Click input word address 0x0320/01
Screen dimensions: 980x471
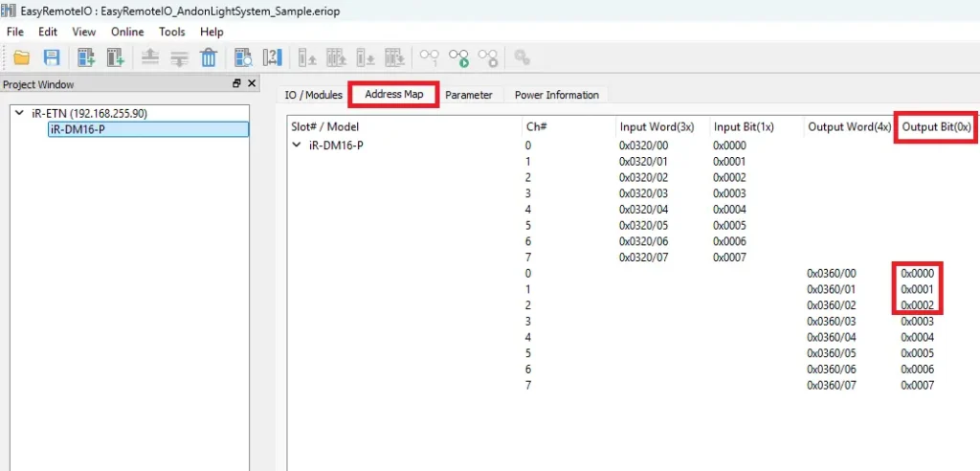[x=644, y=162]
